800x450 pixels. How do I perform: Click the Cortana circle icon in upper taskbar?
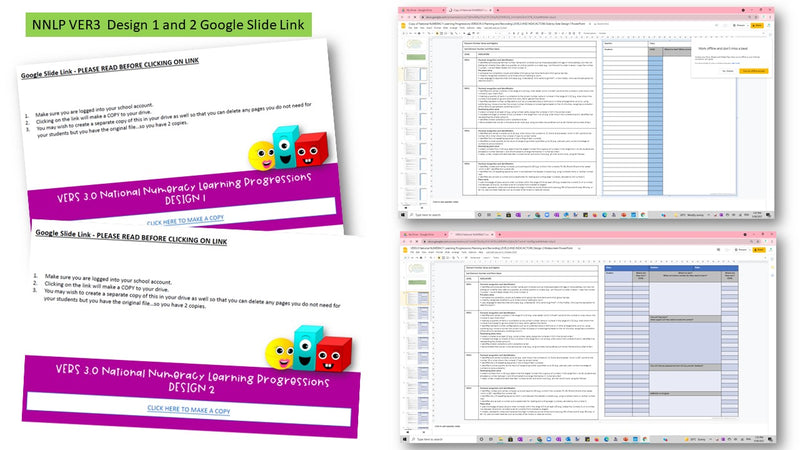[x=479, y=215]
